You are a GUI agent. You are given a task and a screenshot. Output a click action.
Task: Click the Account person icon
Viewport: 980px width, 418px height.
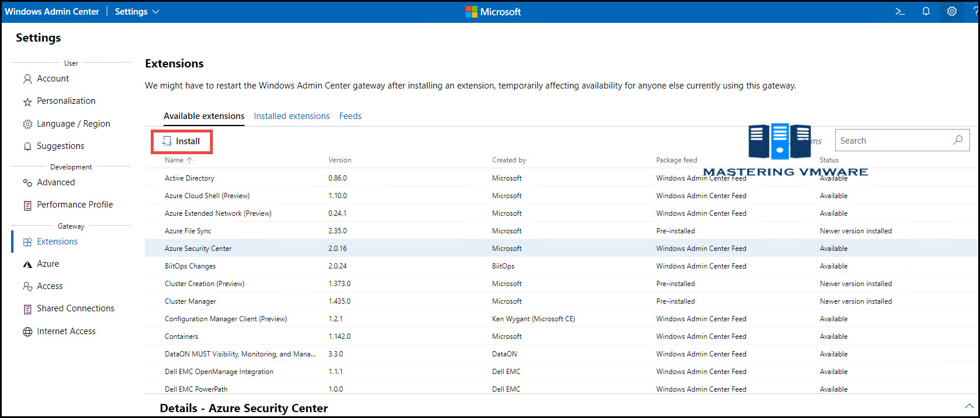pos(28,79)
